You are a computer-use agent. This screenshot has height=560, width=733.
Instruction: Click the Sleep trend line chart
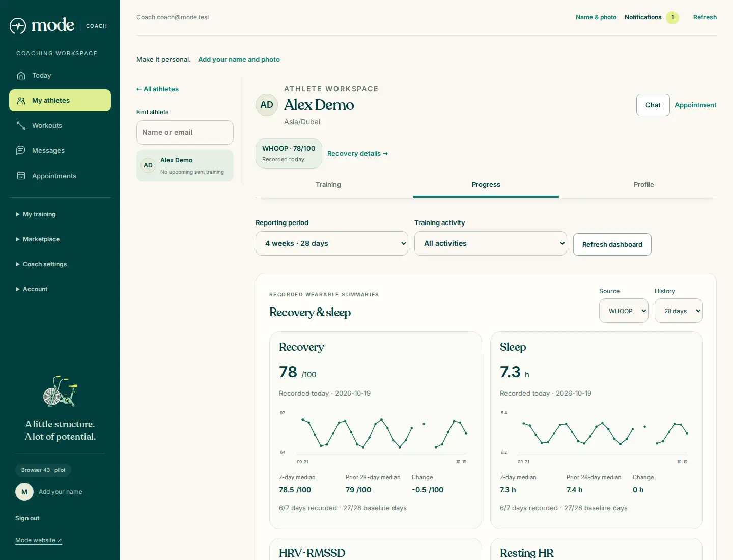click(596, 437)
